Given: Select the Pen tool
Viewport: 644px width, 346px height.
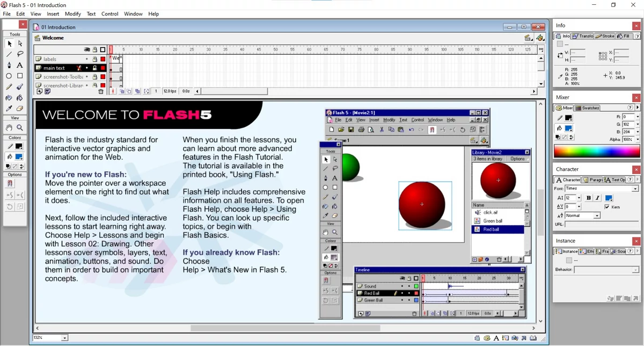Looking at the screenshot, I should click(9, 65).
